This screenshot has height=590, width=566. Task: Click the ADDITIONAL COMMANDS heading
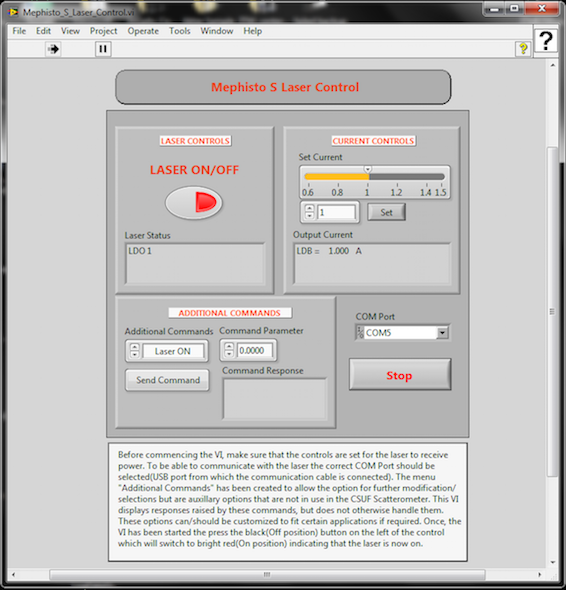coord(230,313)
